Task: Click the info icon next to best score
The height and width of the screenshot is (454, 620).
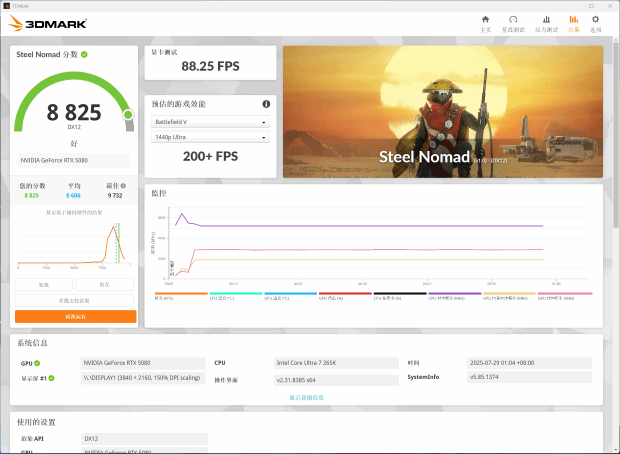Action: click(x=123, y=185)
